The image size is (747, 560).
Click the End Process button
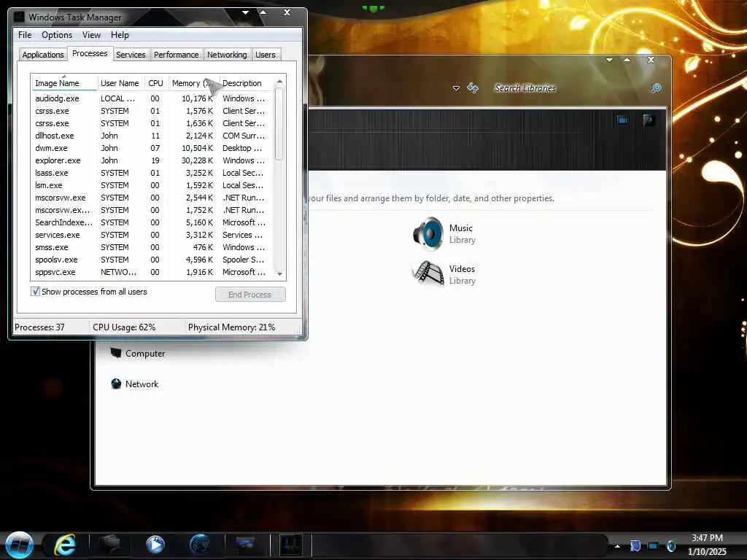(x=250, y=295)
